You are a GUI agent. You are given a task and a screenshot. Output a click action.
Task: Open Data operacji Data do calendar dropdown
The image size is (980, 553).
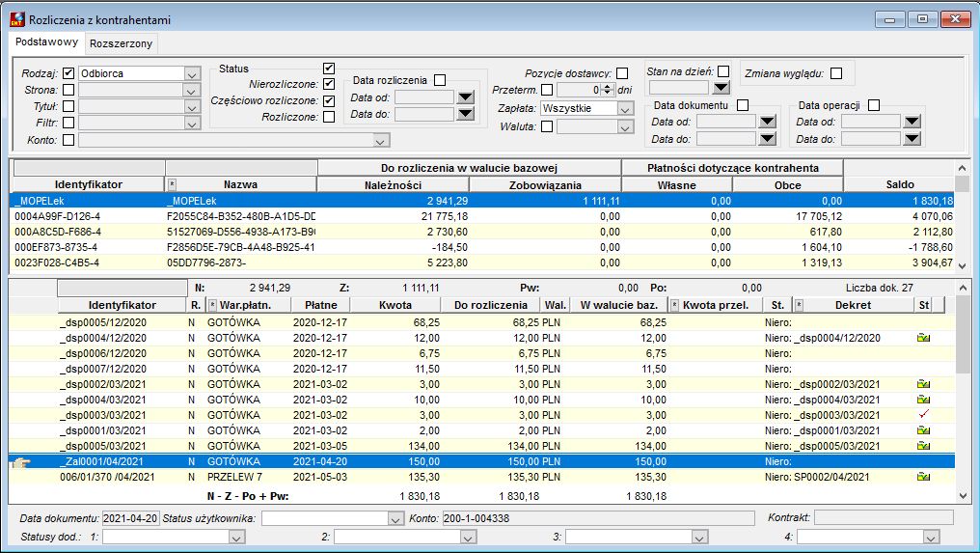(912, 139)
